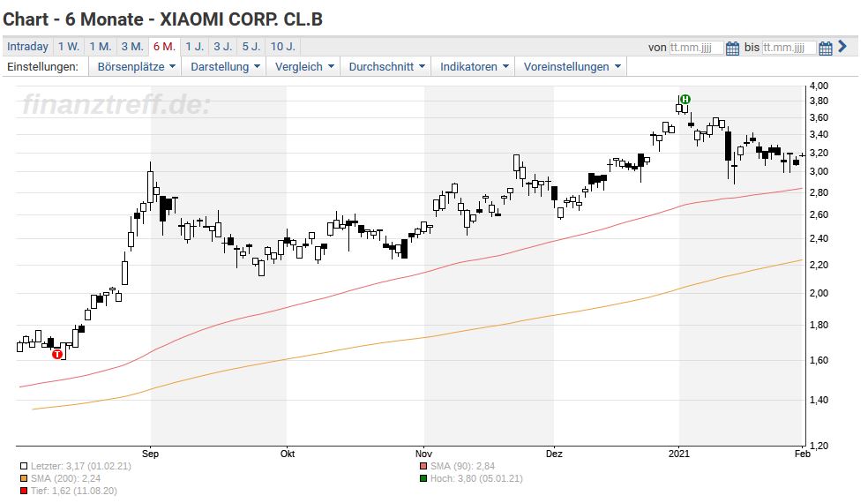Click the 'Letzter: 3,17 (01.02.21)' legend text
Screen dimensions: 868x503
click(81, 467)
